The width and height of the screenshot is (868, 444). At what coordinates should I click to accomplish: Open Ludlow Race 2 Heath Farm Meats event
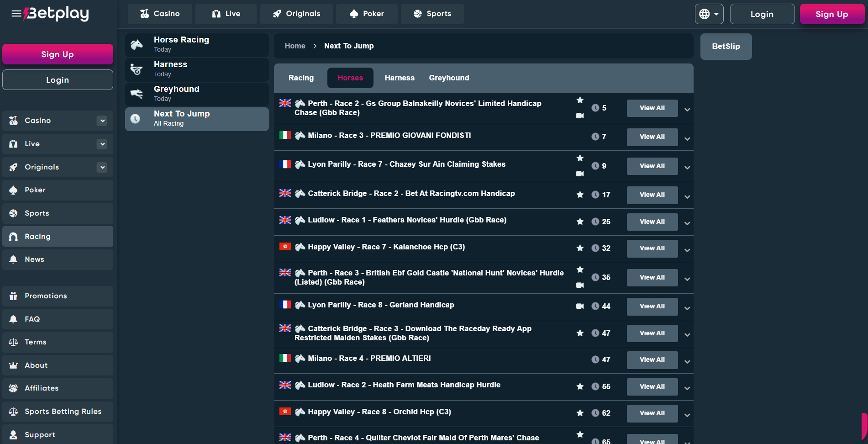point(404,385)
